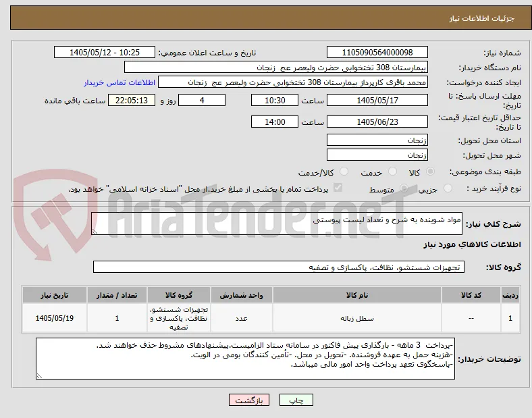Image resolution: width=532 pixels, height=418 pixels.
Task: Click the طبقه بندی موضوعی label
Action: (x=485, y=172)
